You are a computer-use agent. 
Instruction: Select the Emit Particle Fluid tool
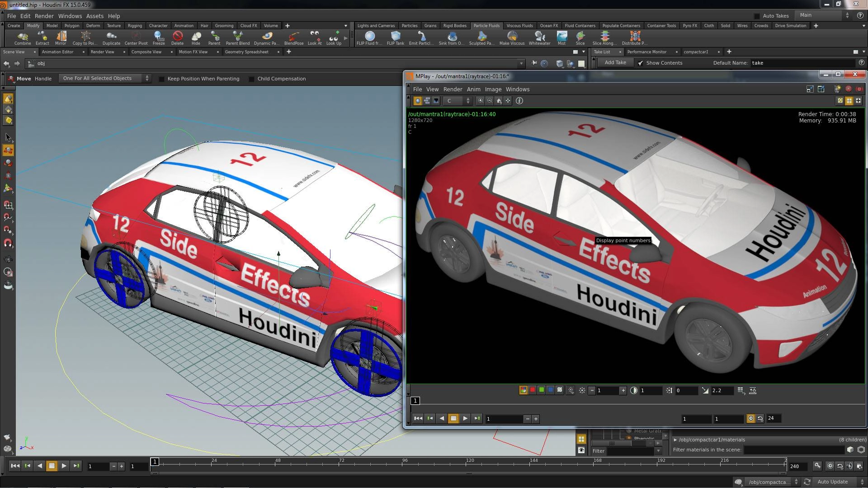pyautogui.click(x=421, y=38)
